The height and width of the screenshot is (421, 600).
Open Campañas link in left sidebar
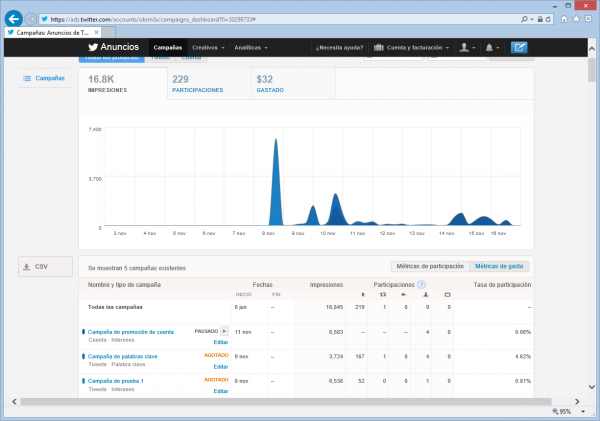coord(50,78)
